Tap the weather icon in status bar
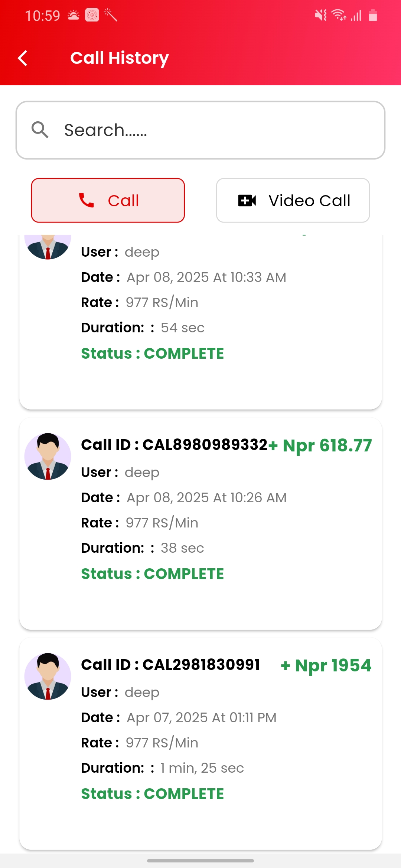Image resolution: width=401 pixels, height=868 pixels. click(x=74, y=16)
